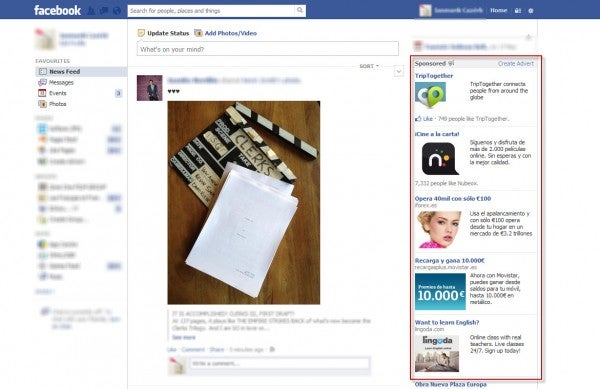600x389 pixels.
Task: Open Recarga y gana 10.000€ ad
Action: (x=450, y=260)
